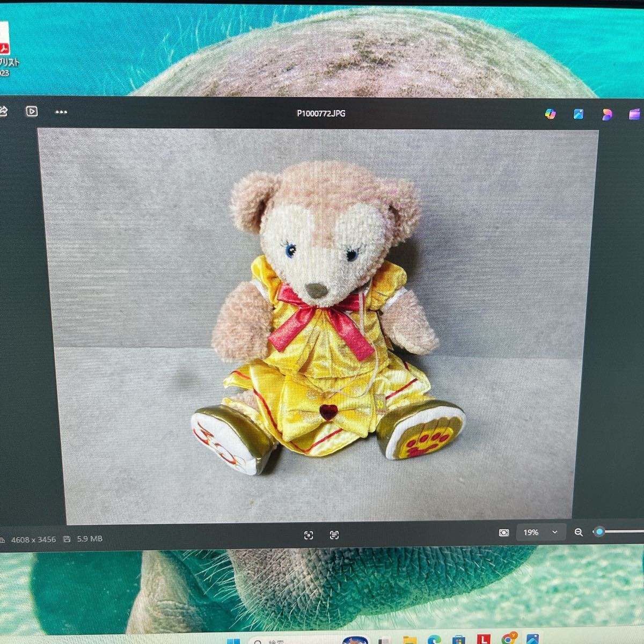Click the 4608 x 3456 dimensions info
The image size is (644, 644).
point(33,539)
